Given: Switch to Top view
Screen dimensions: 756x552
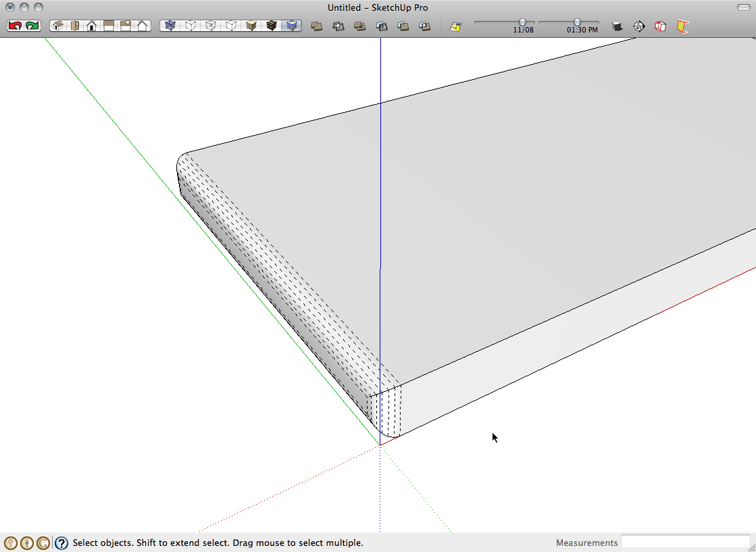Looking at the screenshot, I should (74, 26).
